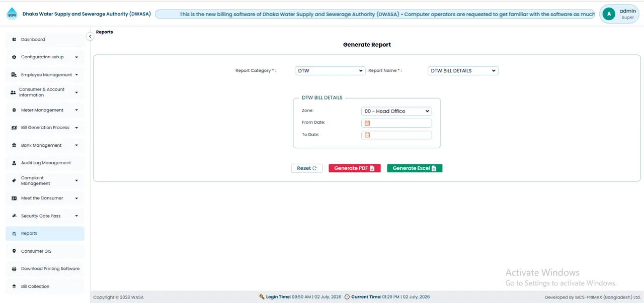Viewport: 644px width, 303px height.
Task: Click the Bill Generation Process icon
Action: [14, 128]
